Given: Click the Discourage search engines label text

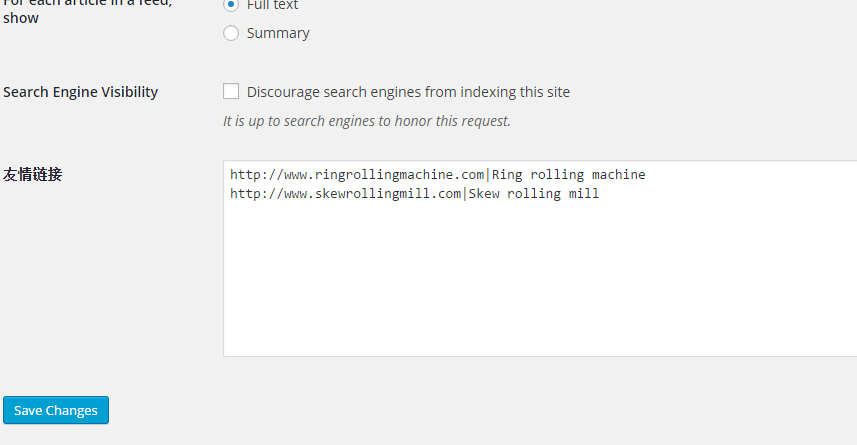Looking at the screenshot, I should [x=408, y=92].
